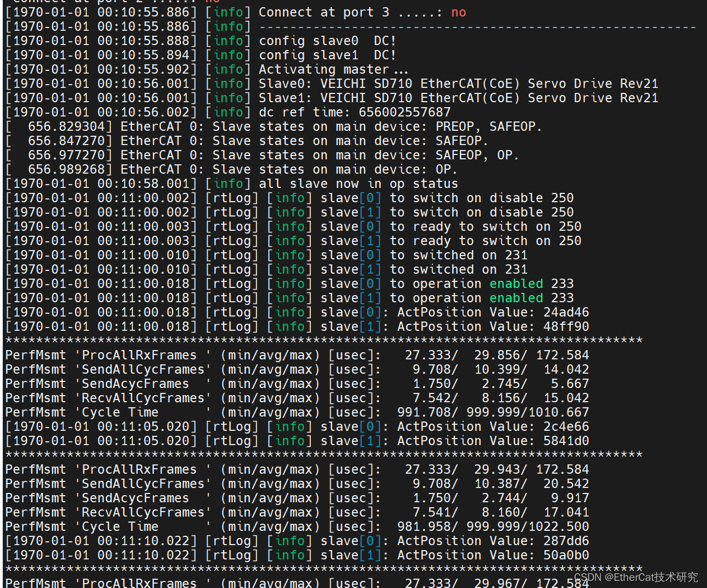Click the SendAcycFrames measurement row
Viewport: 707px width, 588px height.
point(275,383)
